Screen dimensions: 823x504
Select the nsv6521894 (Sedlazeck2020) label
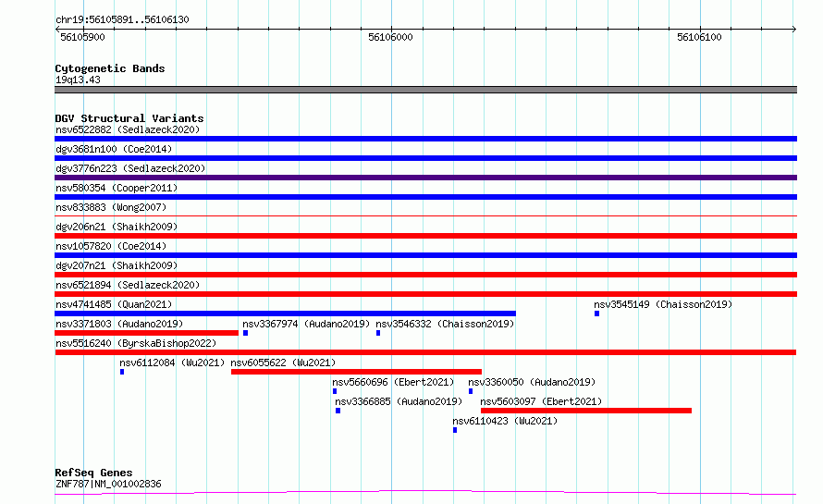point(128,285)
